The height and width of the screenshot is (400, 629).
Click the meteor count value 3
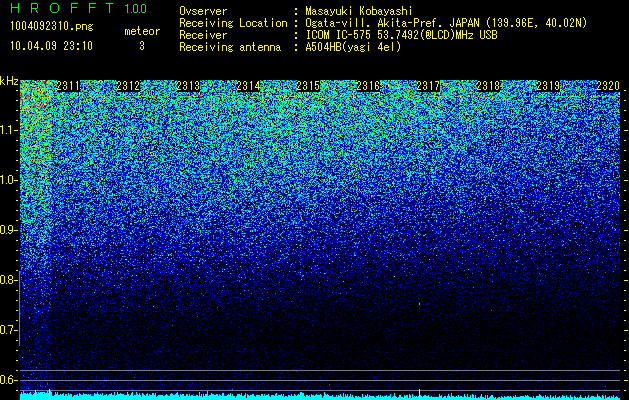coord(142,46)
